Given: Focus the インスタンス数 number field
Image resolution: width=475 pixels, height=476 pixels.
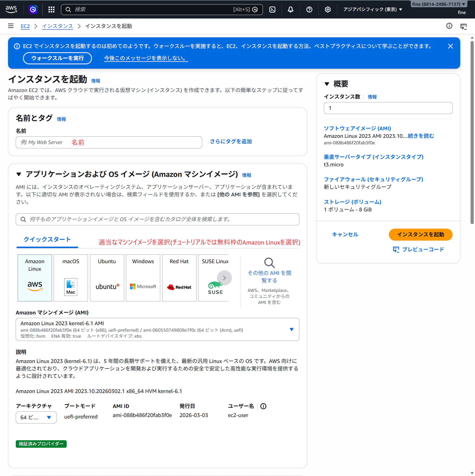Looking at the screenshot, I should pyautogui.click(x=388, y=108).
